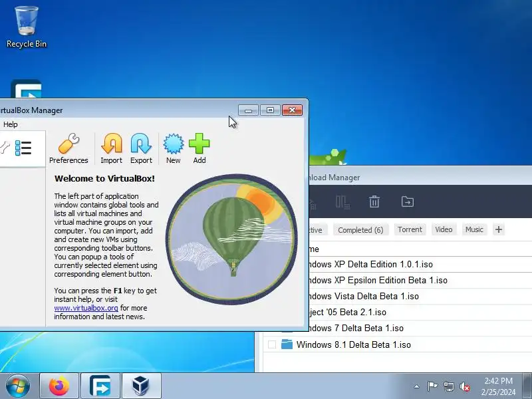This screenshot has height=399, width=532.
Task: Click the muted volume tray icon
Action: 464,386
